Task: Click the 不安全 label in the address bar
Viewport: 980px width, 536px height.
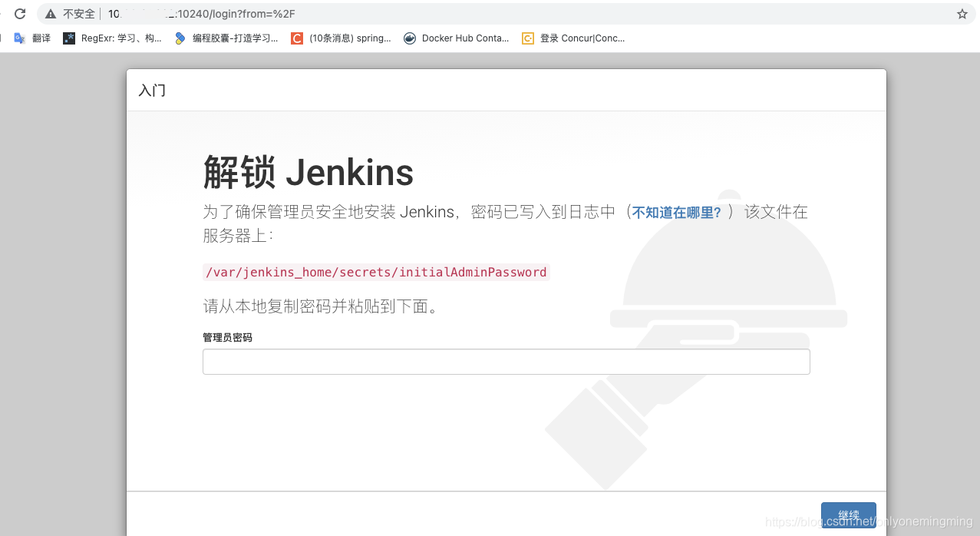Action: coord(79,14)
